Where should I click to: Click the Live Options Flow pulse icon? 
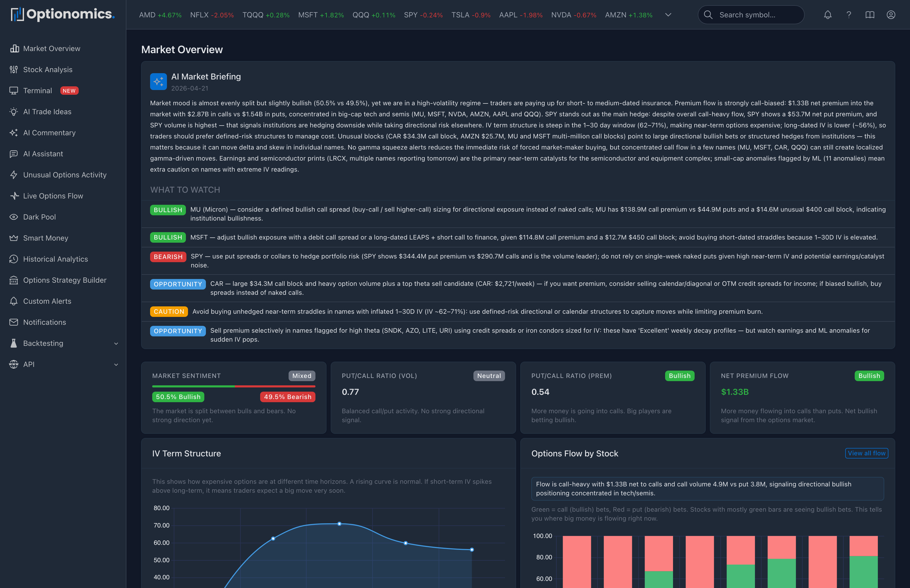(x=14, y=196)
